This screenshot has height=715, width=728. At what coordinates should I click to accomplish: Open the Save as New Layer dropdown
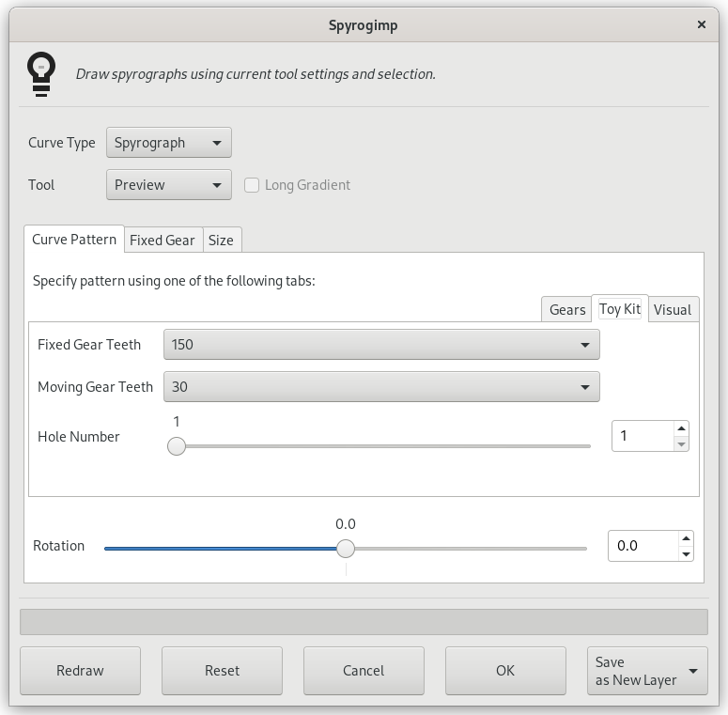(x=647, y=671)
